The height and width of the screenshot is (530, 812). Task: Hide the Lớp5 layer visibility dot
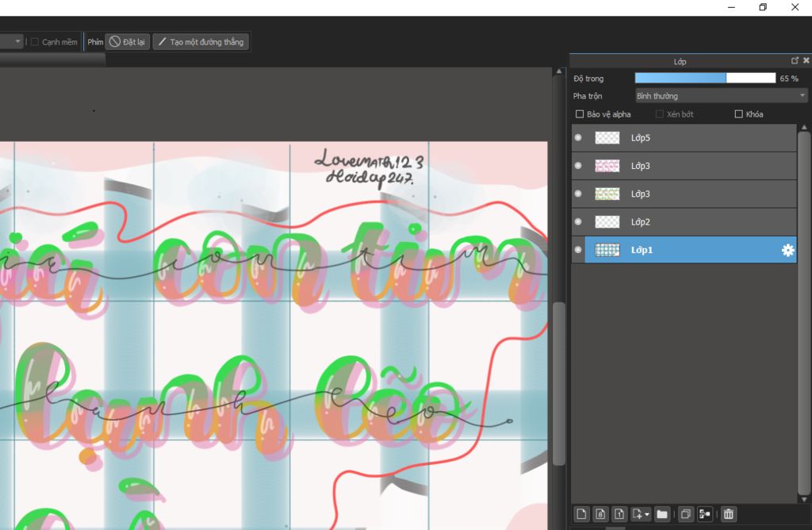pos(578,138)
